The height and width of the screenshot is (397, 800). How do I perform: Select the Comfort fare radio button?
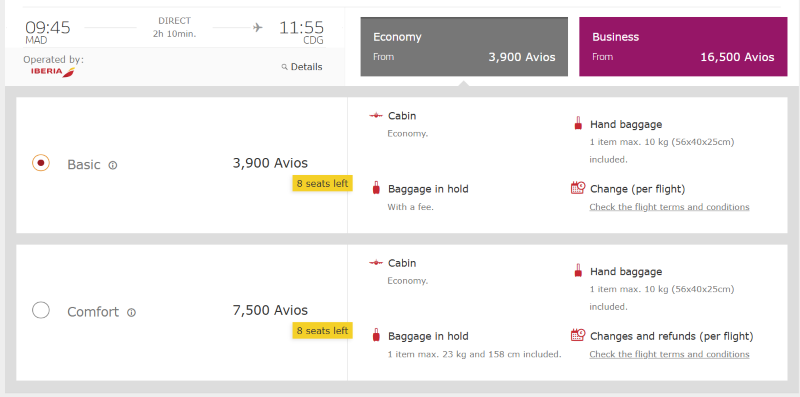pos(41,310)
